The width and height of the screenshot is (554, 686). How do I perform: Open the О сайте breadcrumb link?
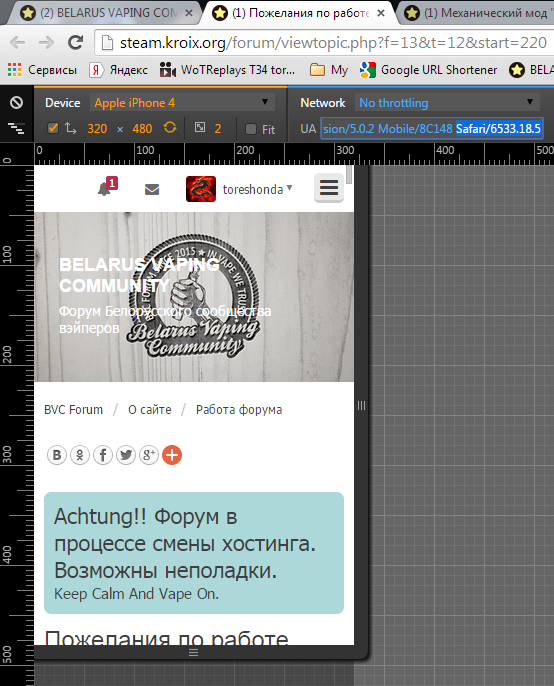(150, 410)
